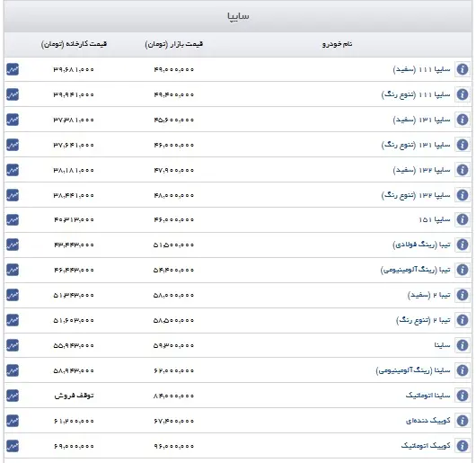476x463 pixels.
Task: Click info icon for سایپا ۱۳۲ (تنوع رنگ)
Action: (x=462, y=195)
